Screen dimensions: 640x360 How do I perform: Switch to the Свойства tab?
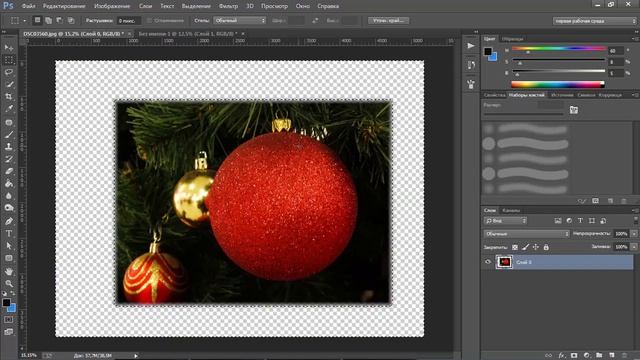[494, 95]
